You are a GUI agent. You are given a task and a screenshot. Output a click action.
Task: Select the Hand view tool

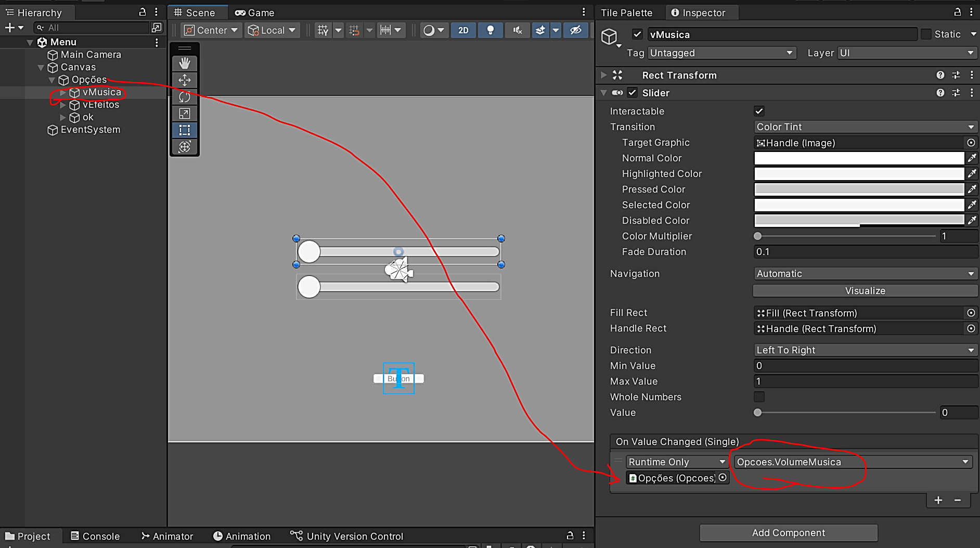tap(185, 63)
